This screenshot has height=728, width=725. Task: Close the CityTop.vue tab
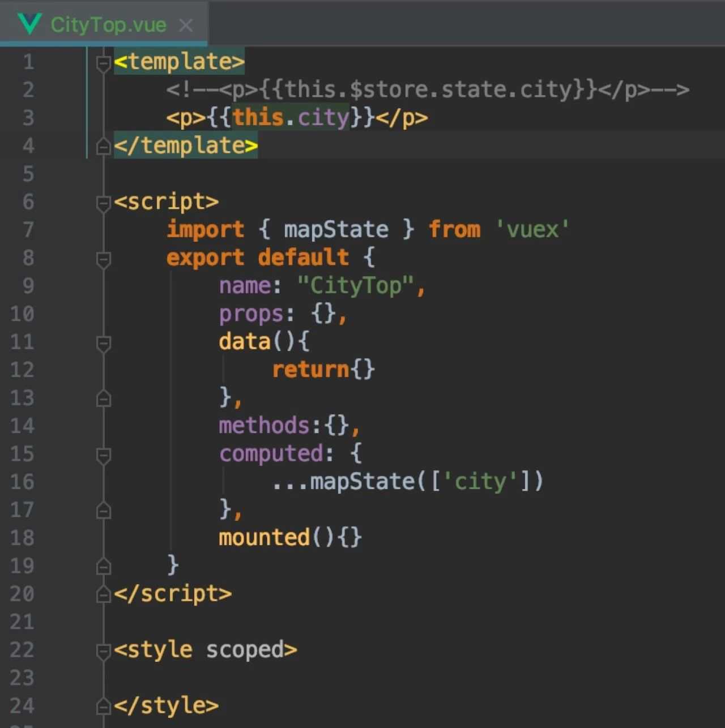point(186,25)
